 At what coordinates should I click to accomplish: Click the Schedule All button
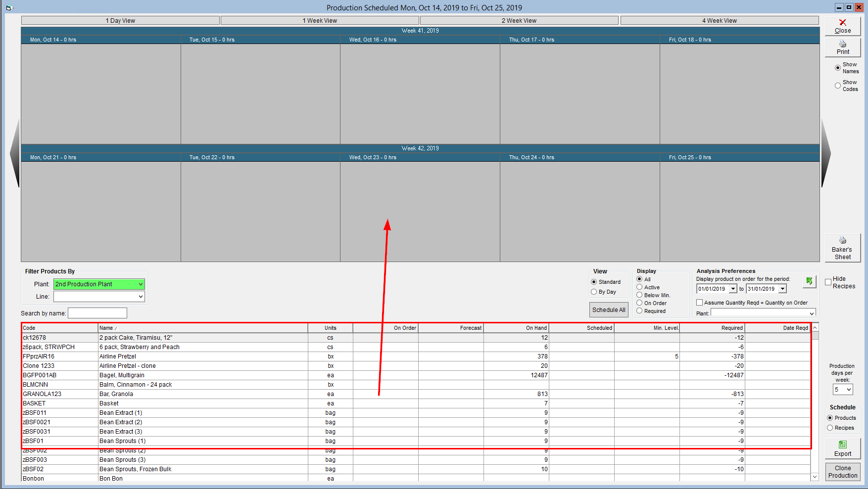point(609,310)
